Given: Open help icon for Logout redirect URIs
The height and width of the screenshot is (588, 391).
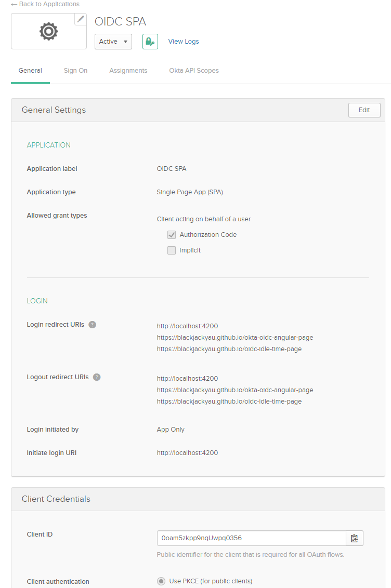Looking at the screenshot, I should (97, 377).
